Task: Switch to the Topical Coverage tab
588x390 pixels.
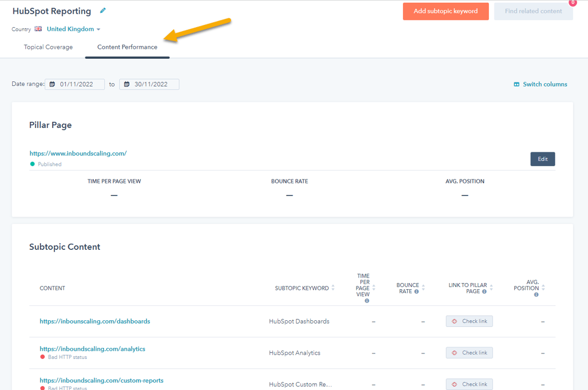Action: point(48,47)
